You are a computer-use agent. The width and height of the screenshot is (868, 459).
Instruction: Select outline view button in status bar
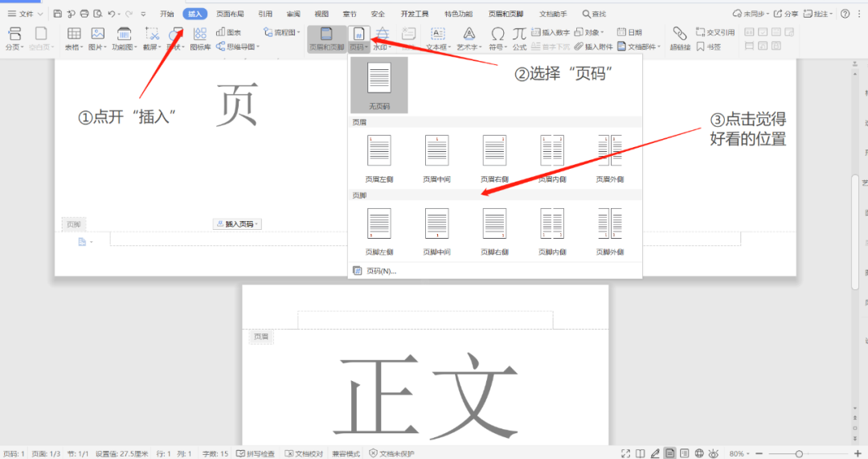click(x=685, y=453)
